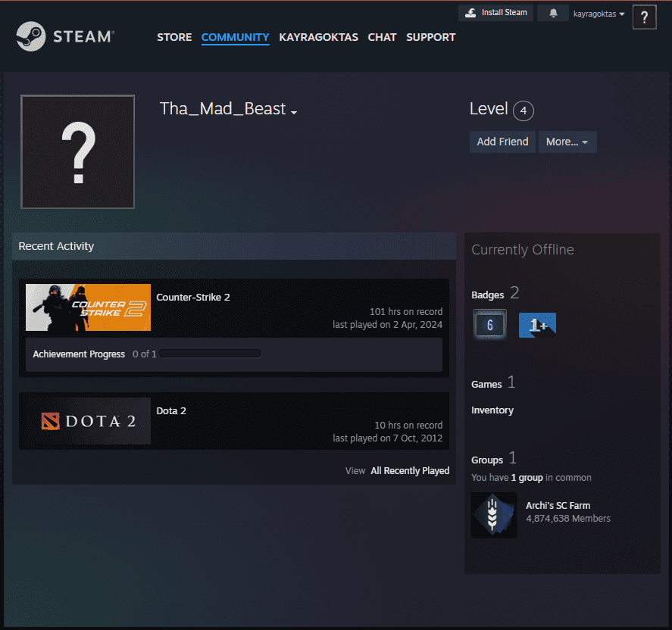Image resolution: width=672 pixels, height=630 pixels.
Task: Open the KAYRAGOKTAS menu
Action: click(x=318, y=37)
